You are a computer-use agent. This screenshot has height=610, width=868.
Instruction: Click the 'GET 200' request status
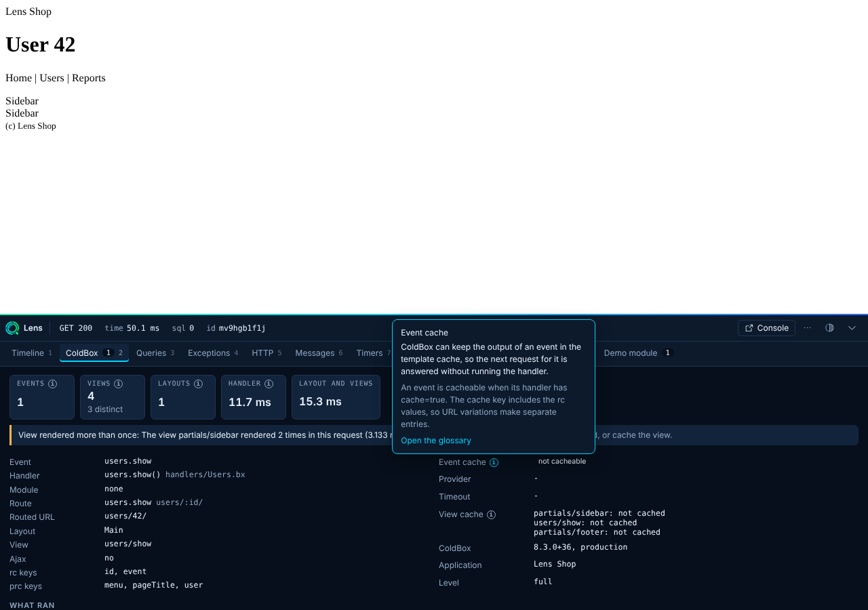76,328
